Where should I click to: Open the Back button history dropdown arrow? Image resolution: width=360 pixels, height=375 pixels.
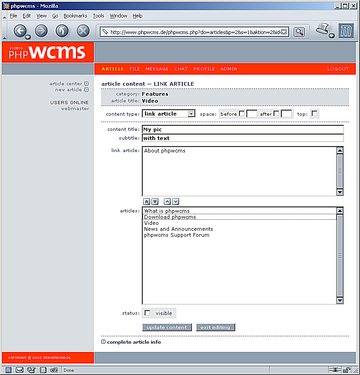[x=28, y=36]
